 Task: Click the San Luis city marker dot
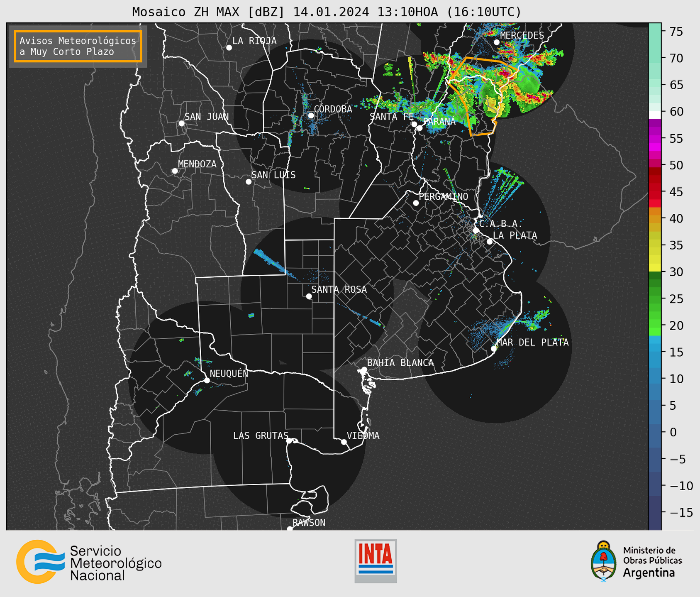pyautogui.click(x=249, y=182)
